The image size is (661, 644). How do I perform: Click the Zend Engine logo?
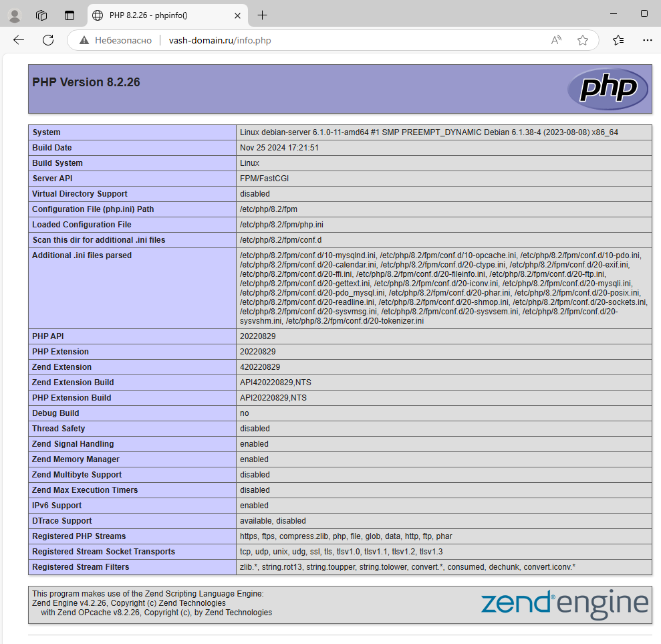(x=565, y=605)
